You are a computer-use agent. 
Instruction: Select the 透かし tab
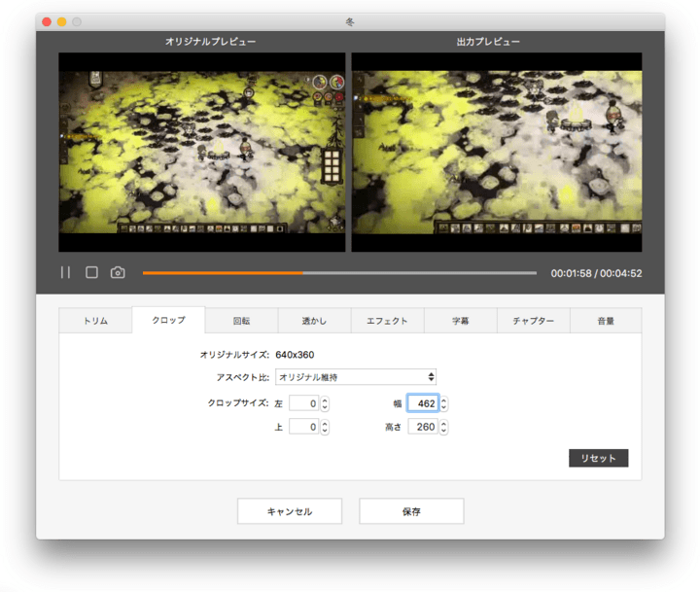(x=314, y=321)
